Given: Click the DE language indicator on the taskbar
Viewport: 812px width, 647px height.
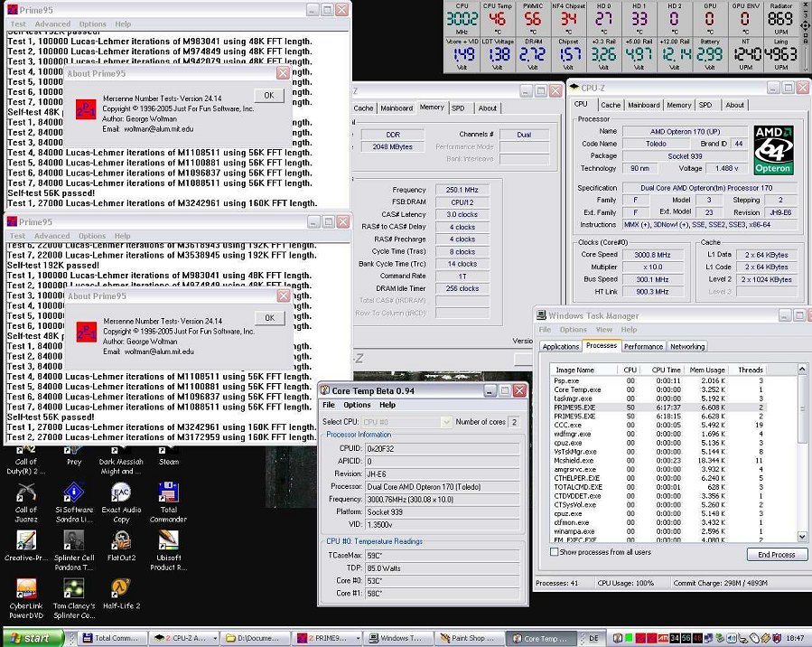Looking at the screenshot, I should [593, 638].
